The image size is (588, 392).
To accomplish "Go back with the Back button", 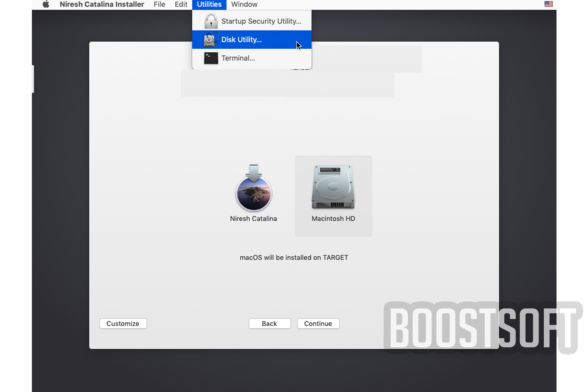I will click(x=269, y=324).
